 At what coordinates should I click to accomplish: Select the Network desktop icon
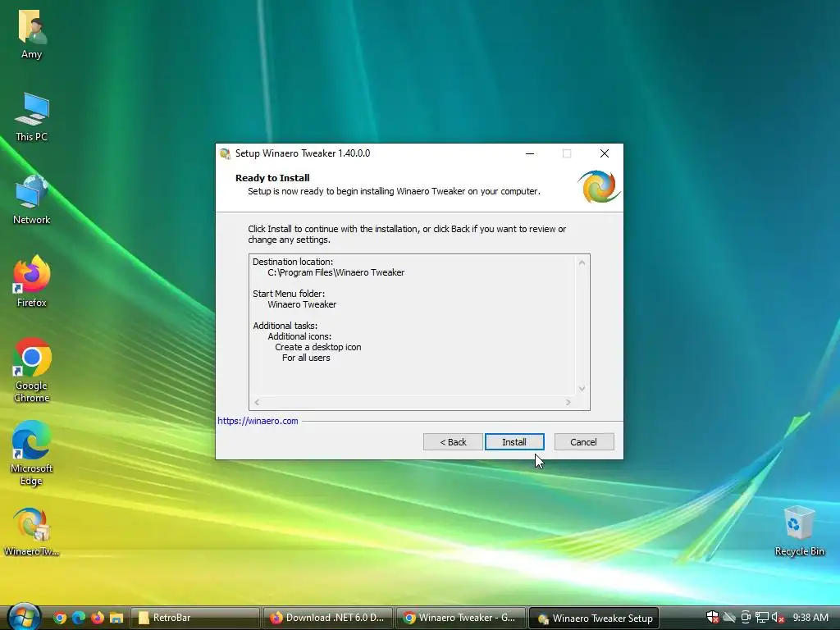pyautogui.click(x=32, y=200)
